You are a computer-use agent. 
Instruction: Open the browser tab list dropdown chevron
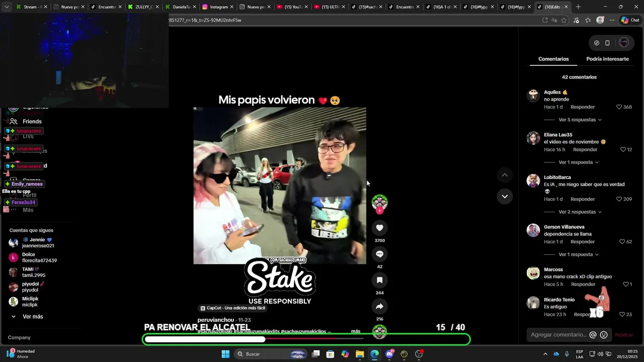pos(7,7)
